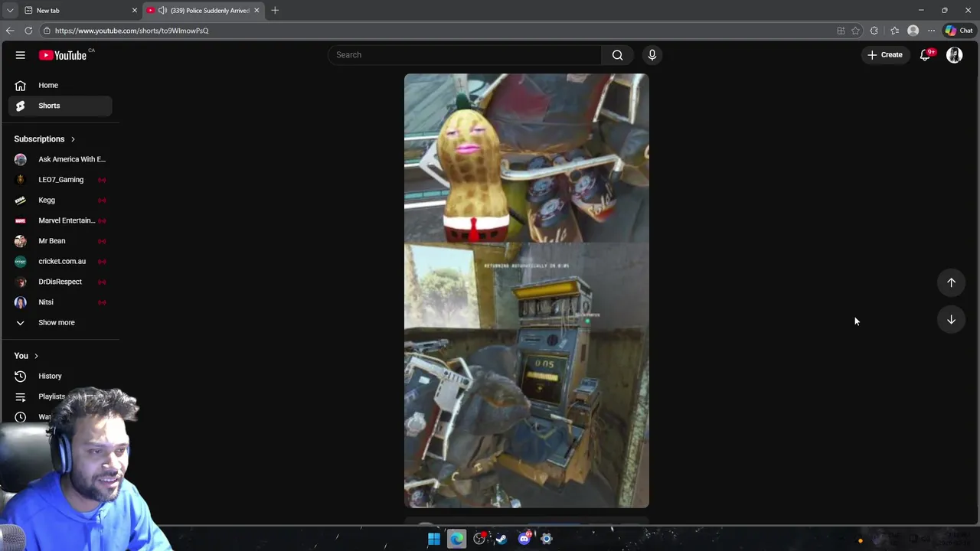Screen dimensions: 980x551
Task: Open the YouTube account avatar menu
Action: tap(954, 55)
